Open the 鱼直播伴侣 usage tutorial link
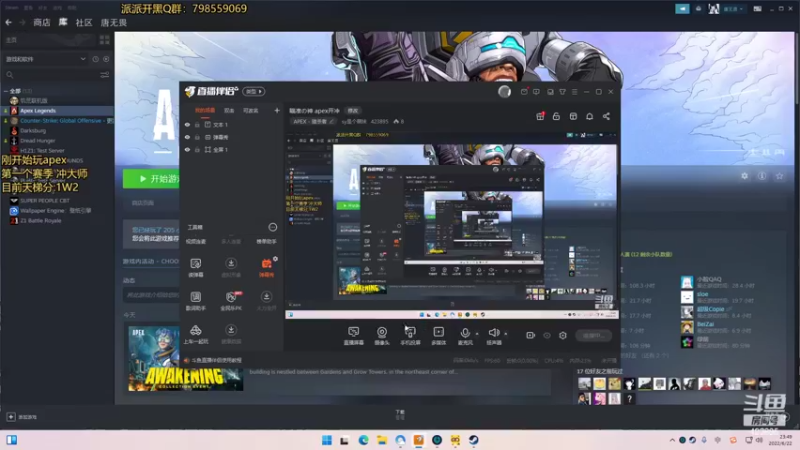Image resolution: width=800 pixels, height=450 pixels. [x=216, y=360]
